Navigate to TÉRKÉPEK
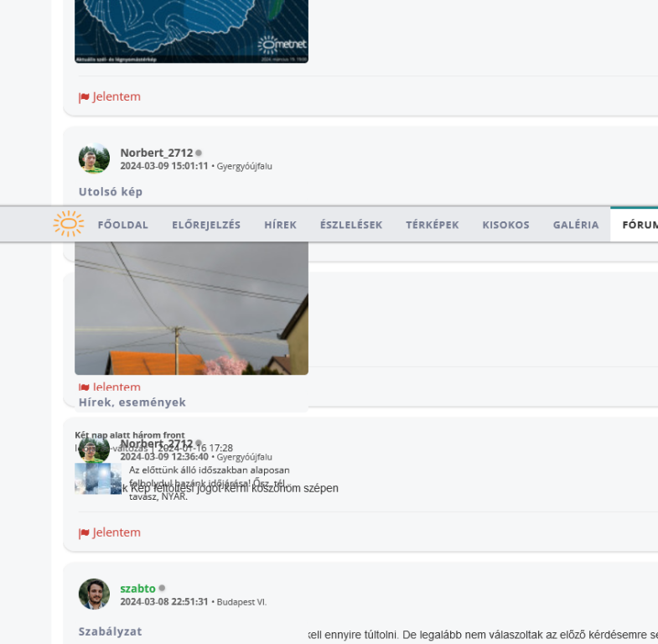The width and height of the screenshot is (658, 644). click(432, 225)
